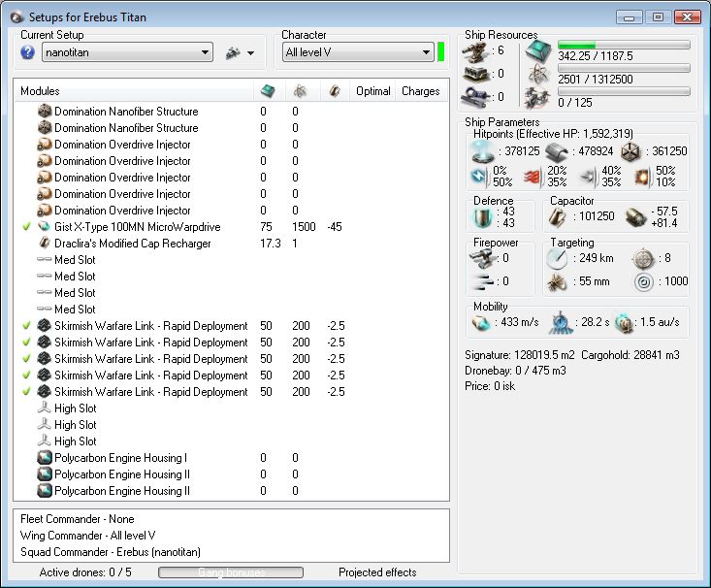This screenshot has width=711, height=588.
Task: Click the align time icon in Mobility
Action: (x=561, y=323)
